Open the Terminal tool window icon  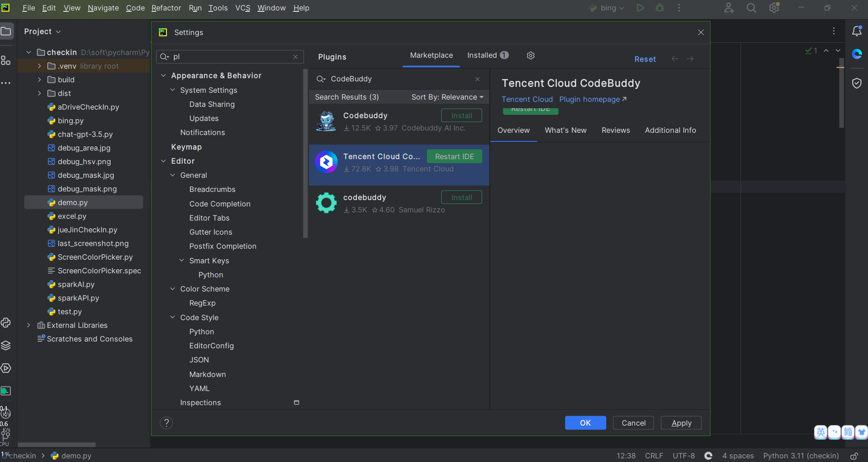5,391
